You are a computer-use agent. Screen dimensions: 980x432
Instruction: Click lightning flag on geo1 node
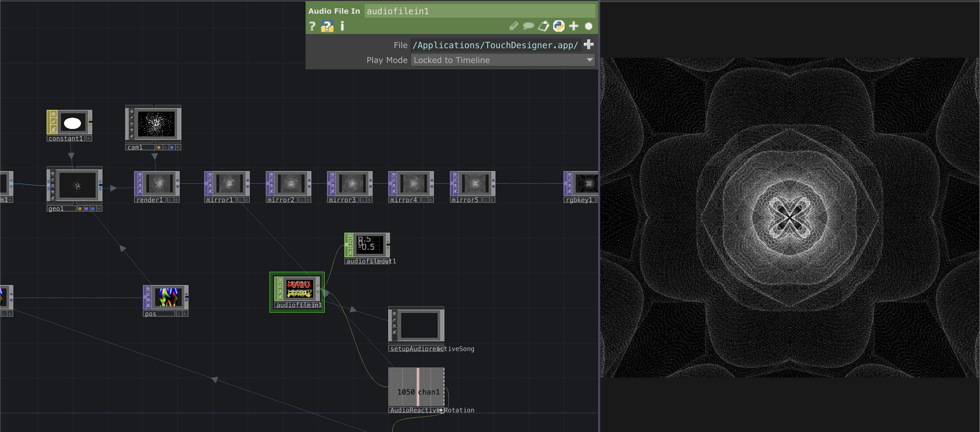point(53,179)
